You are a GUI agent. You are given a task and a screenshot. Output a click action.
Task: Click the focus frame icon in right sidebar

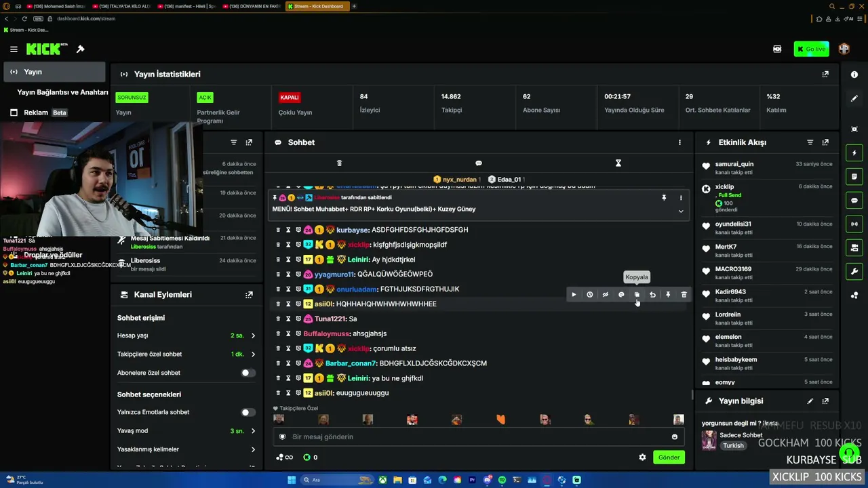[854, 129]
